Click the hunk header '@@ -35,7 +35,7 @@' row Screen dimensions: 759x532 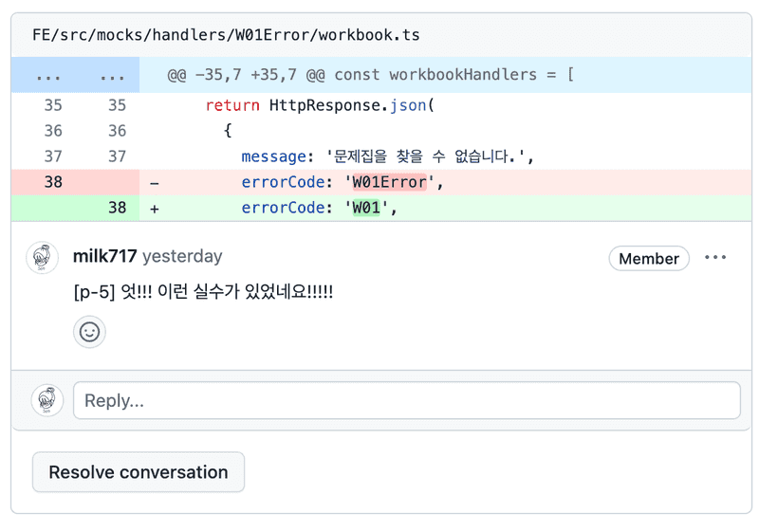click(370, 75)
